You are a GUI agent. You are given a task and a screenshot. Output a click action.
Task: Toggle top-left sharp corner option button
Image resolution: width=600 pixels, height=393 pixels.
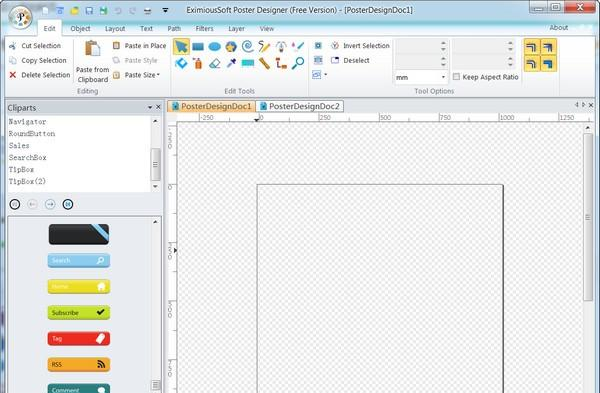click(532, 47)
